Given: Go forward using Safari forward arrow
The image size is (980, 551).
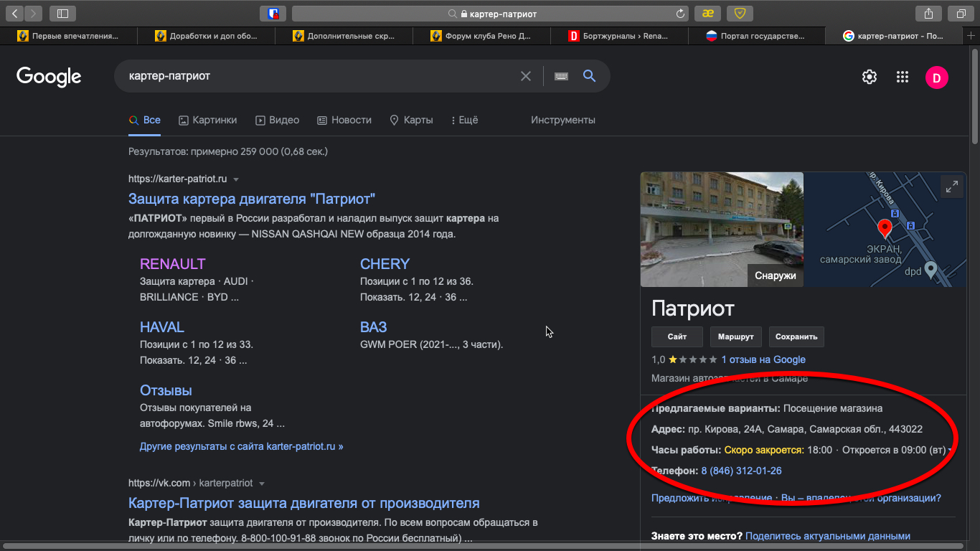Looking at the screenshot, I should point(34,13).
